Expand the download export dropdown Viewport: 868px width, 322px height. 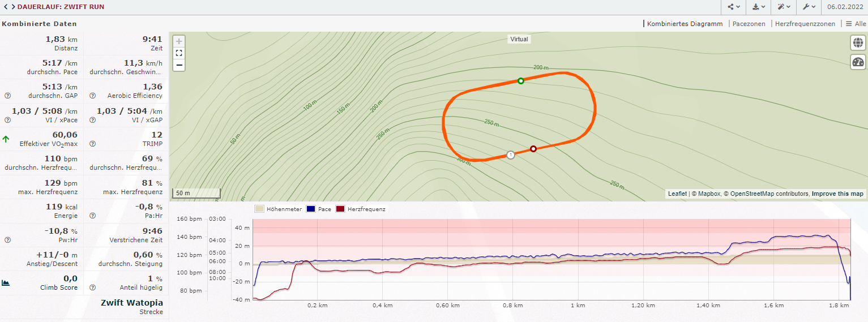tap(759, 7)
